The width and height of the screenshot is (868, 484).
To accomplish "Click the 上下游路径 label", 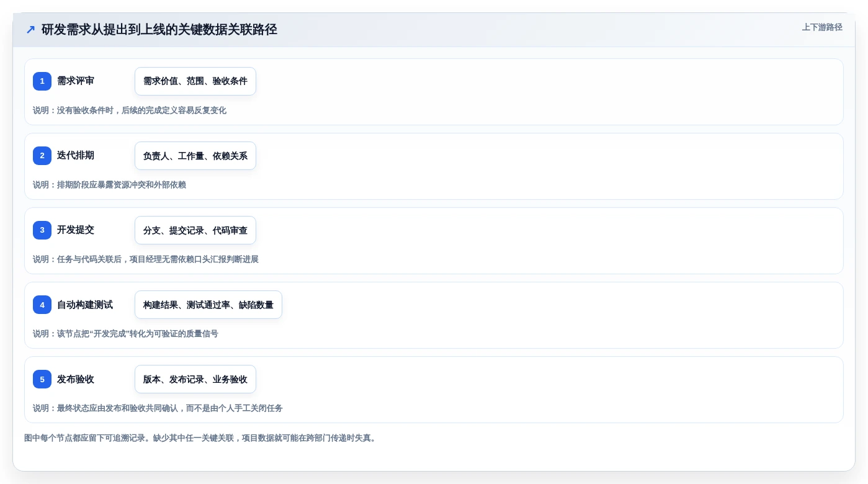I will tap(822, 27).
